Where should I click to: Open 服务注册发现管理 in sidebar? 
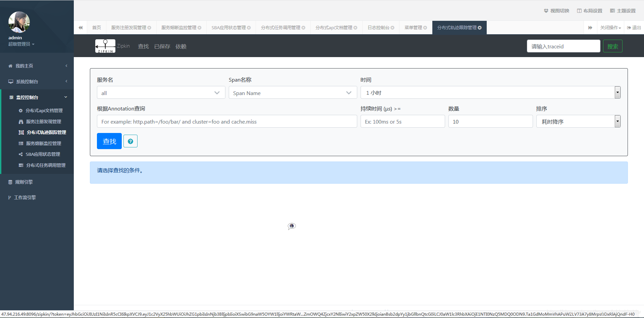tap(43, 122)
